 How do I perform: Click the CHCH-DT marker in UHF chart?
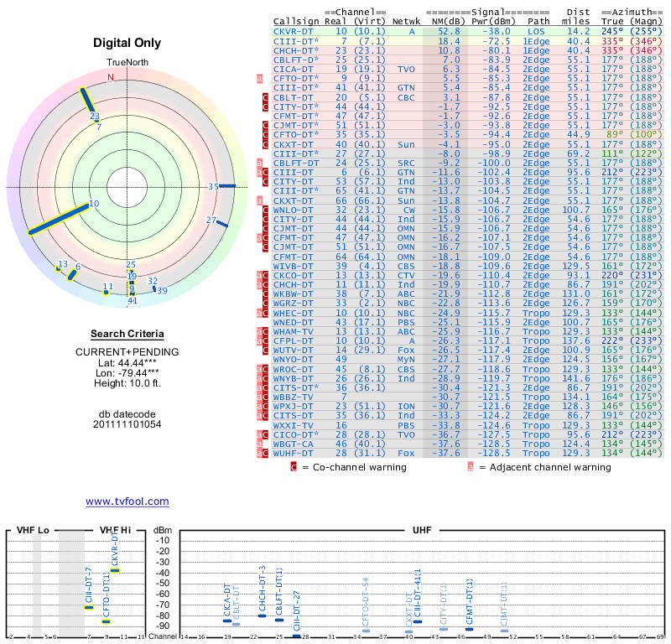[262, 615]
